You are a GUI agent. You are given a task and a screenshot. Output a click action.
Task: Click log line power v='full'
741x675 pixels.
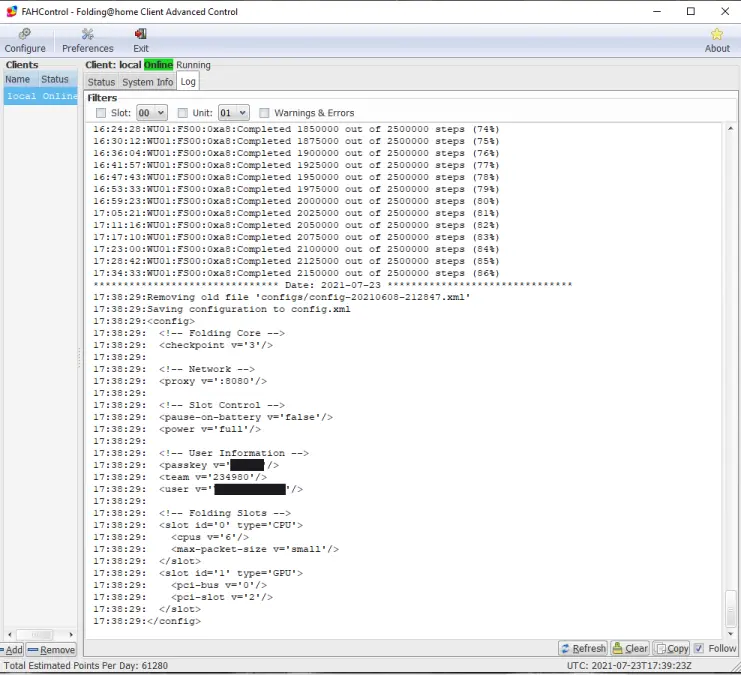click(177, 429)
